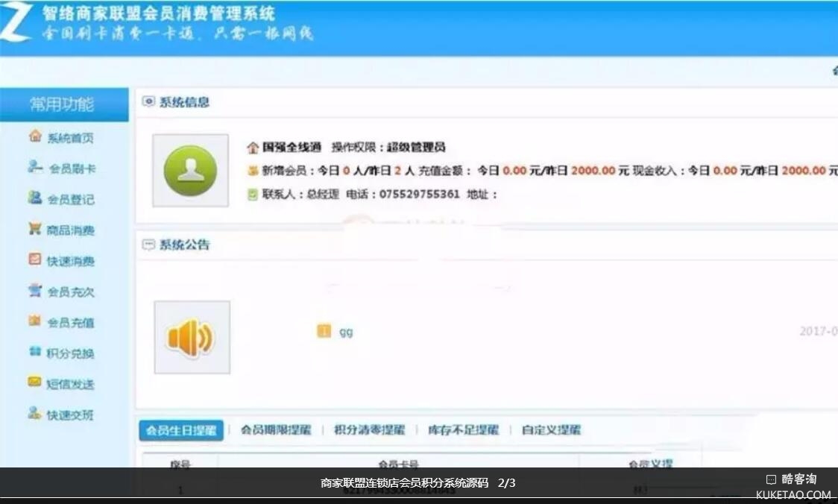The width and height of the screenshot is (838, 504).
Task: Click the orange speaker announcement icon
Action: [x=191, y=338]
